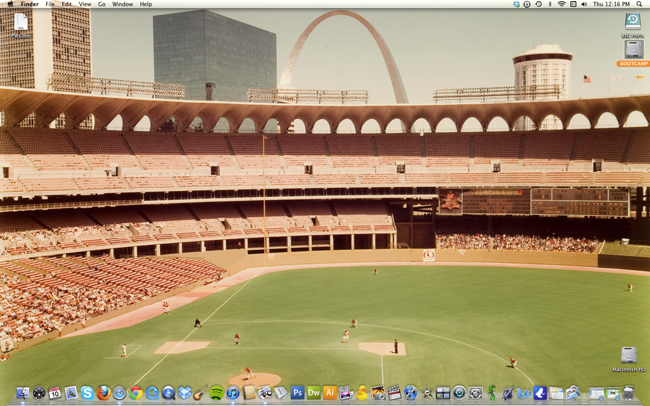Open blue QuickTime Player in Dock
The width and height of the screenshot is (650, 406).
point(152,392)
